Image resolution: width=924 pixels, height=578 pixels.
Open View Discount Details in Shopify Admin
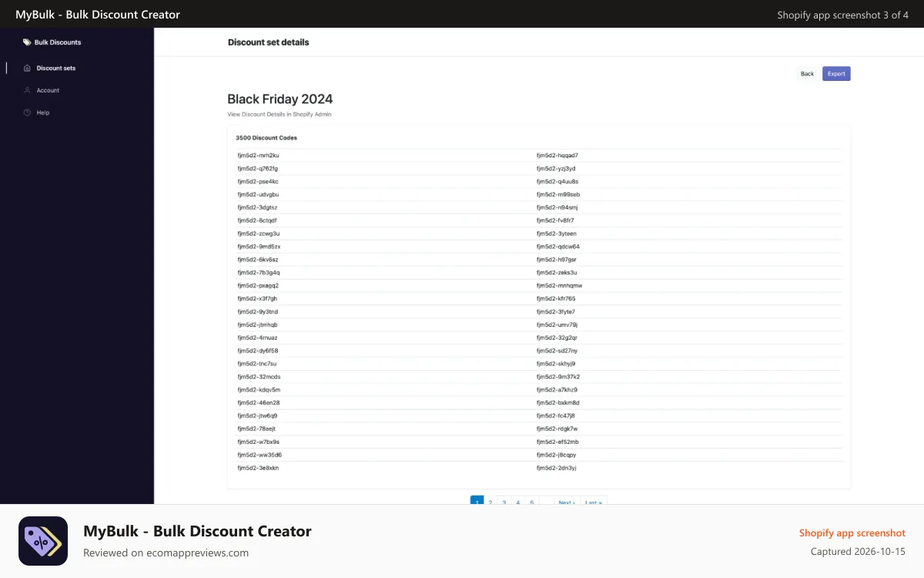pyautogui.click(x=280, y=114)
